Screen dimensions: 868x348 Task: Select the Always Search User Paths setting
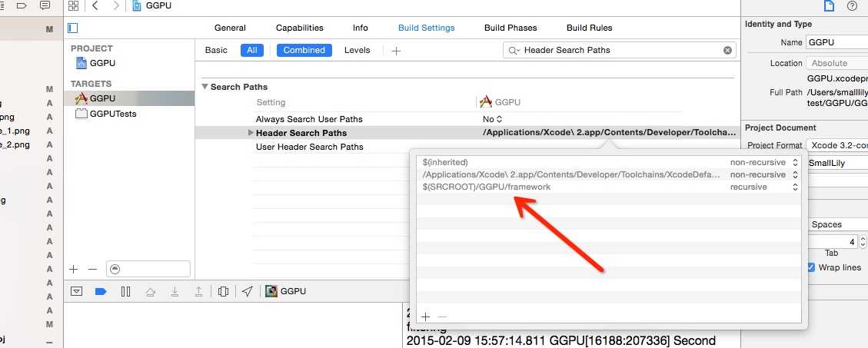[309, 119]
